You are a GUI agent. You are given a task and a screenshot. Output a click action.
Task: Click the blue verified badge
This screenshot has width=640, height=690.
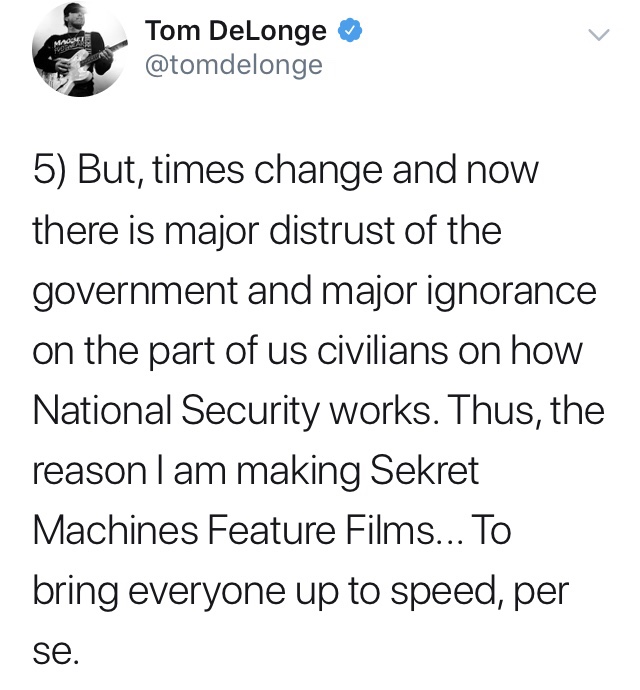(347, 32)
